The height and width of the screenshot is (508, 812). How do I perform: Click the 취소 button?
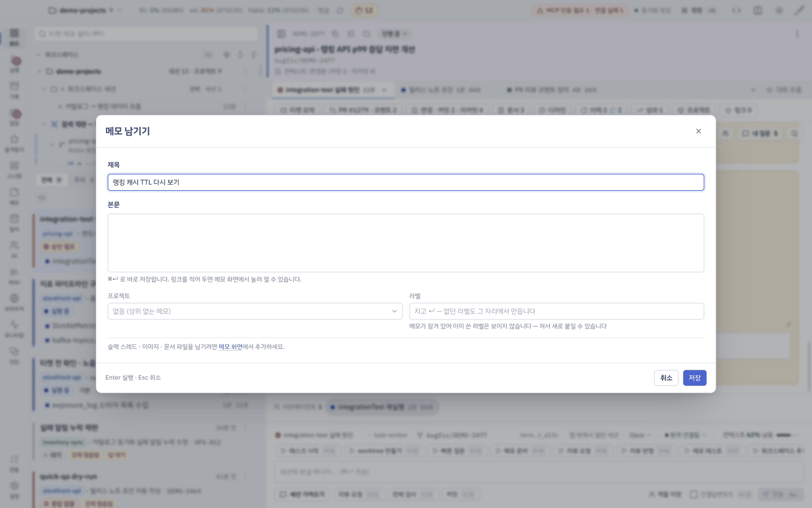[666, 378]
